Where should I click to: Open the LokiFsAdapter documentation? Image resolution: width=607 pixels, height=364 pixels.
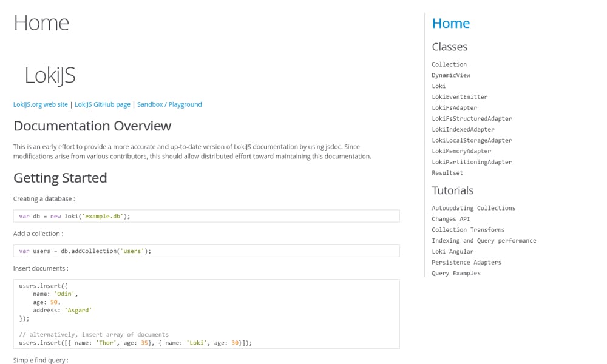point(453,107)
